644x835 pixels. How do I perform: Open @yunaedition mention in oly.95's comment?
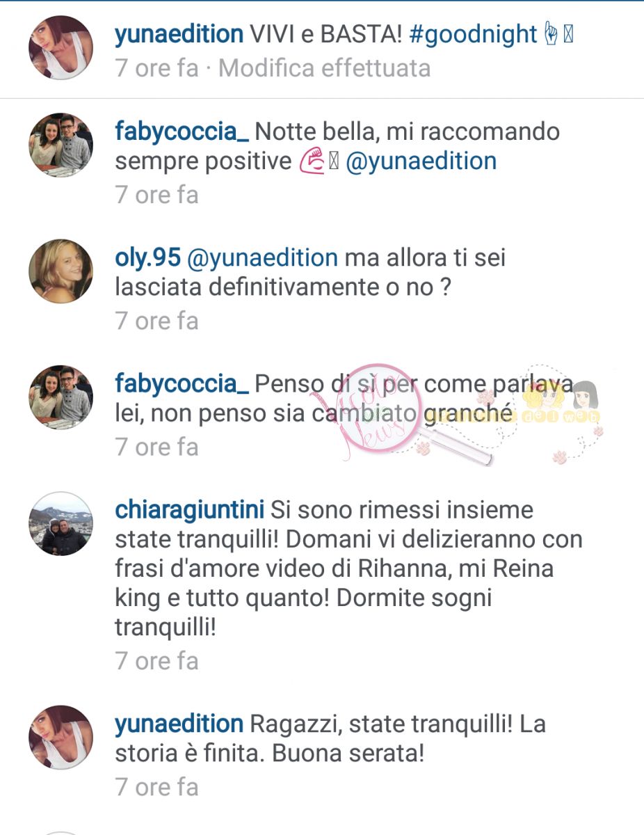[263, 259]
